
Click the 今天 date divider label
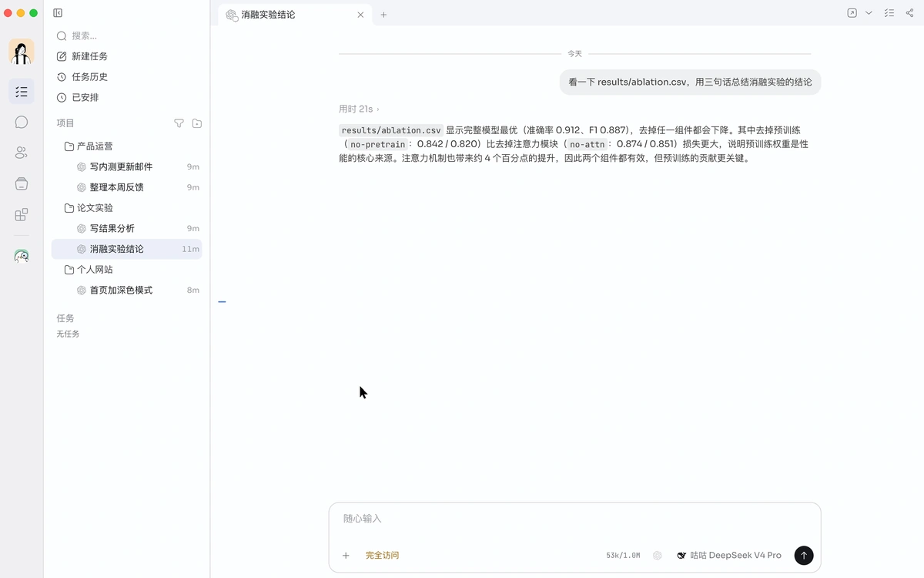pyautogui.click(x=574, y=54)
